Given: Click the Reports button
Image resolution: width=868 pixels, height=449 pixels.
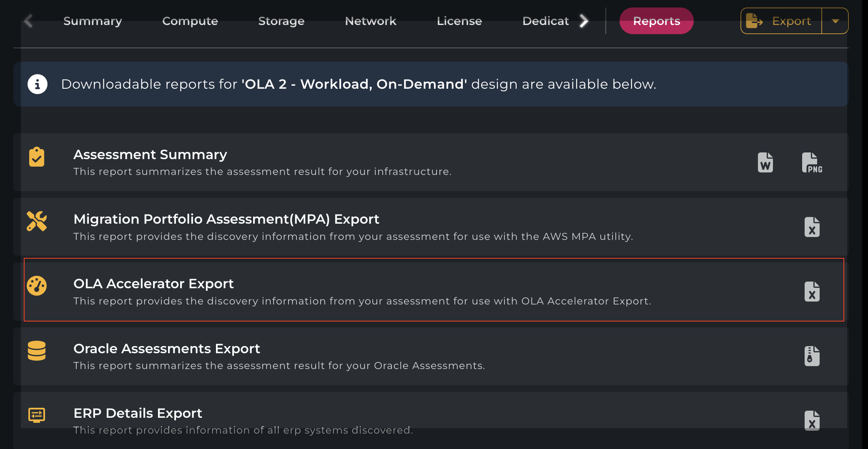Looking at the screenshot, I should (x=656, y=21).
